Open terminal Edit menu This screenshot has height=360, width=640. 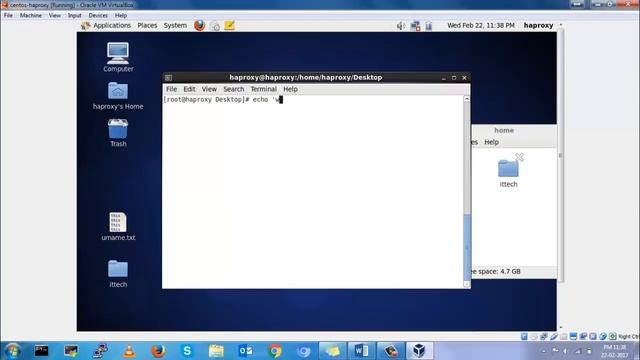pyautogui.click(x=189, y=89)
